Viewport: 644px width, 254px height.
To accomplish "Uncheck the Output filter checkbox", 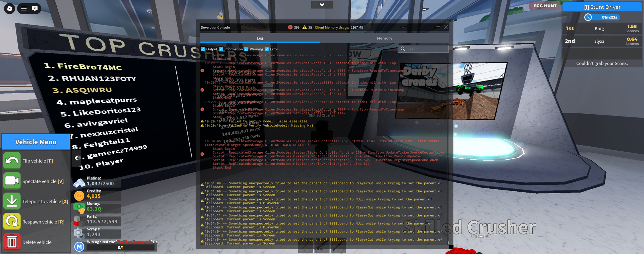I will [x=203, y=49].
